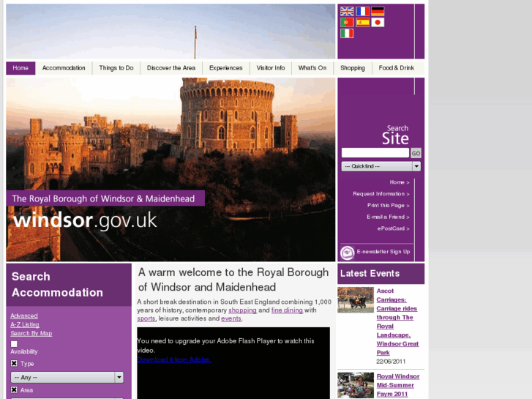Select the French flag language icon
Screen dimensions: 532x399
coord(362,12)
